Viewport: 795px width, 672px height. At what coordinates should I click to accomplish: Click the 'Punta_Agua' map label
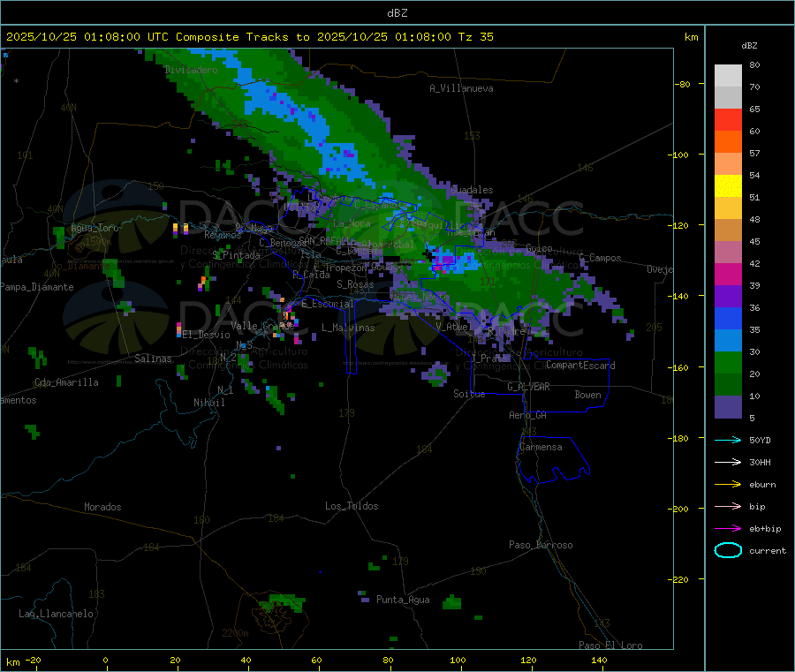click(x=403, y=600)
